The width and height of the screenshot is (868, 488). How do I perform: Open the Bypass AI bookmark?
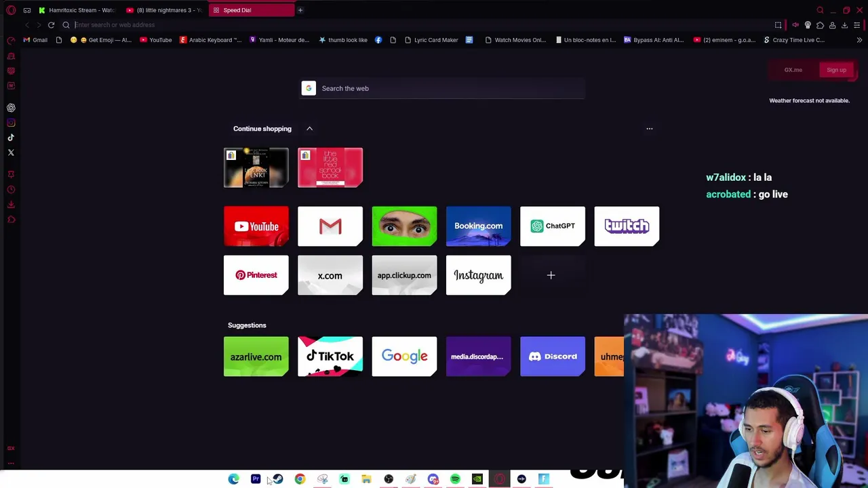pos(654,40)
